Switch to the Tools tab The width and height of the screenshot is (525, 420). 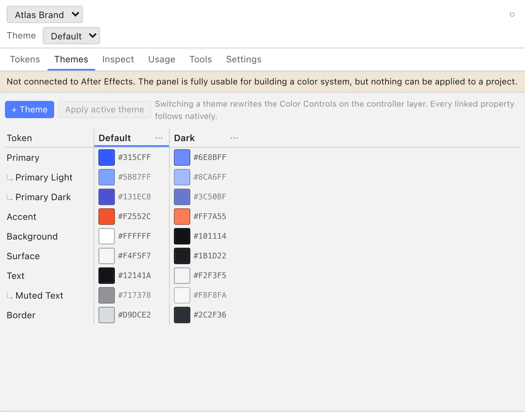pos(201,59)
